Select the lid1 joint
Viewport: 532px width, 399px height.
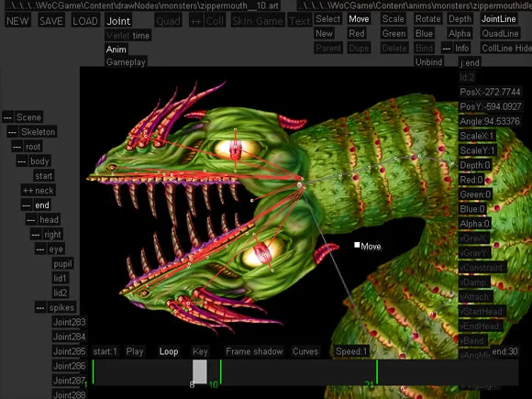(60, 278)
